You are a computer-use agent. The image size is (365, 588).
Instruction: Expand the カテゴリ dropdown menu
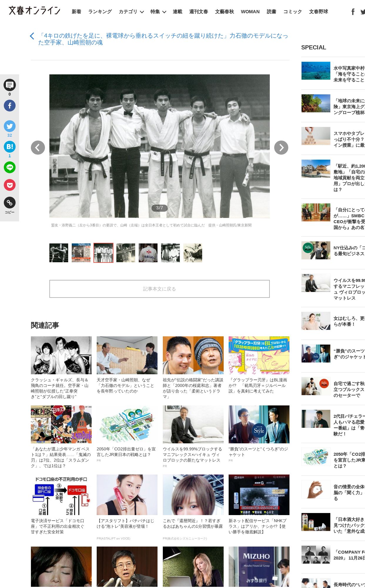pyautogui.click(x=131, y=12)
